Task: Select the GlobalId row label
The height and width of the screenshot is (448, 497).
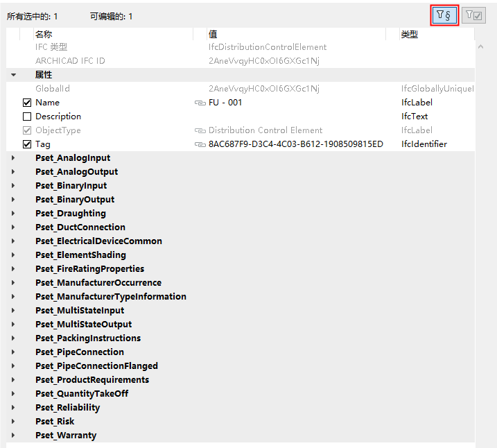Action: click(53, 89)
